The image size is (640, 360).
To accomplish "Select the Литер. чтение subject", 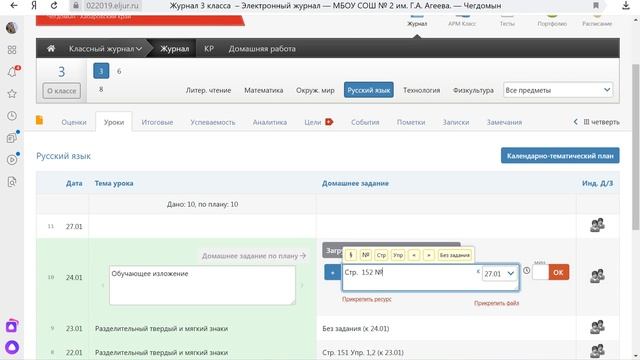I will pyautogui.click(x=209, y=90).
